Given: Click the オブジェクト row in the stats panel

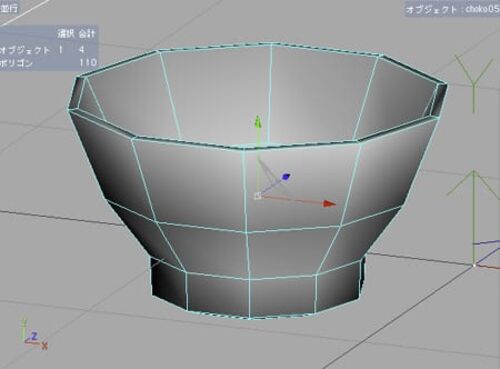Looking at the screenshot, I should 48,50.
